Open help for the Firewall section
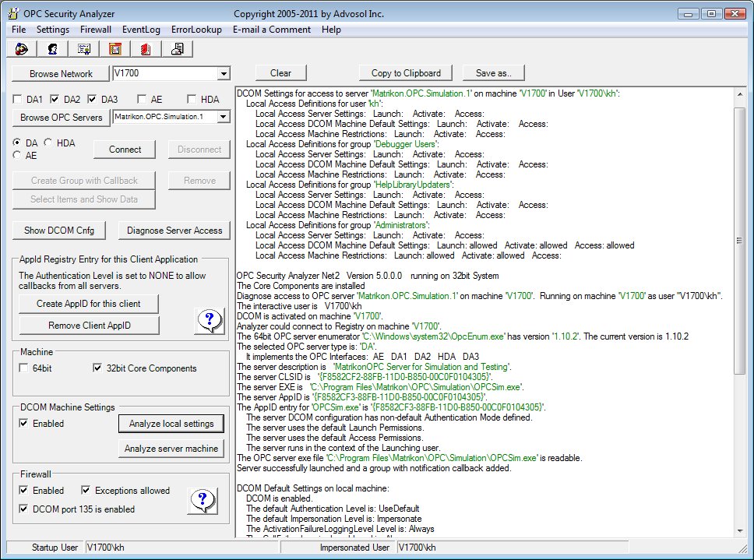 pos(202,499)
